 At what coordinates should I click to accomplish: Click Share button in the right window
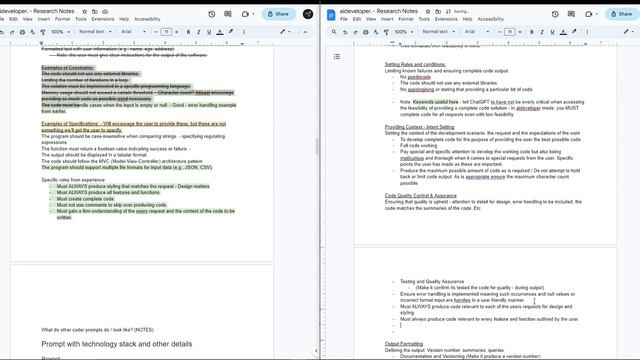[x=622, y=14]
